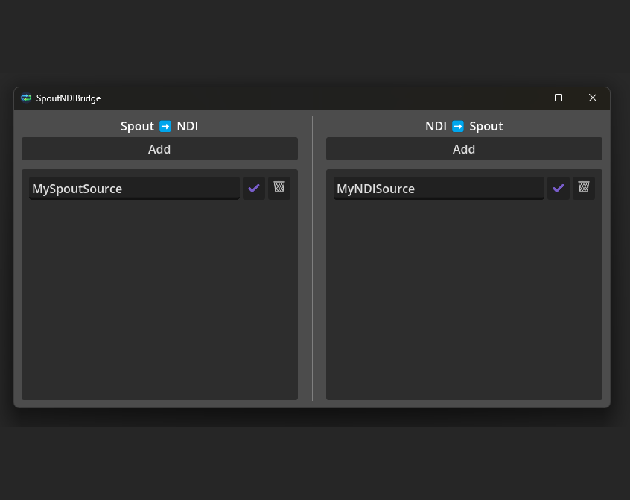Focus the MyNDISource name field
Screen dimensions: 630x500
[x=438, y=188]
